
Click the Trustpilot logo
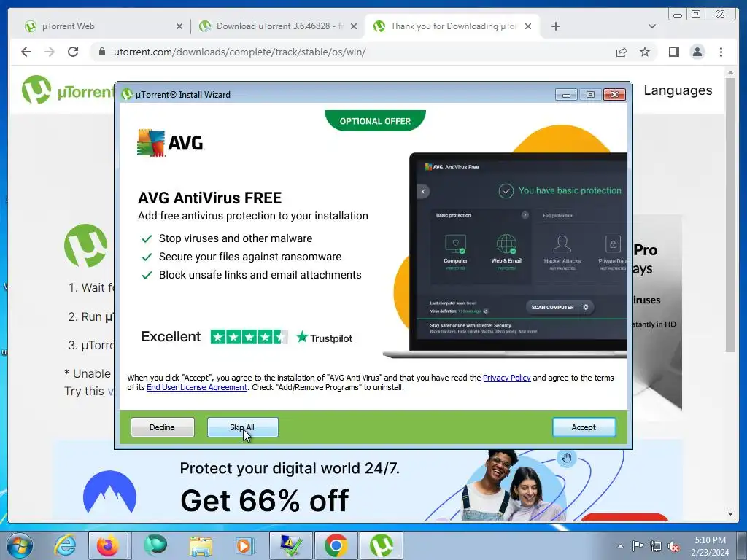pyautogui.click(x=324, y=338)
